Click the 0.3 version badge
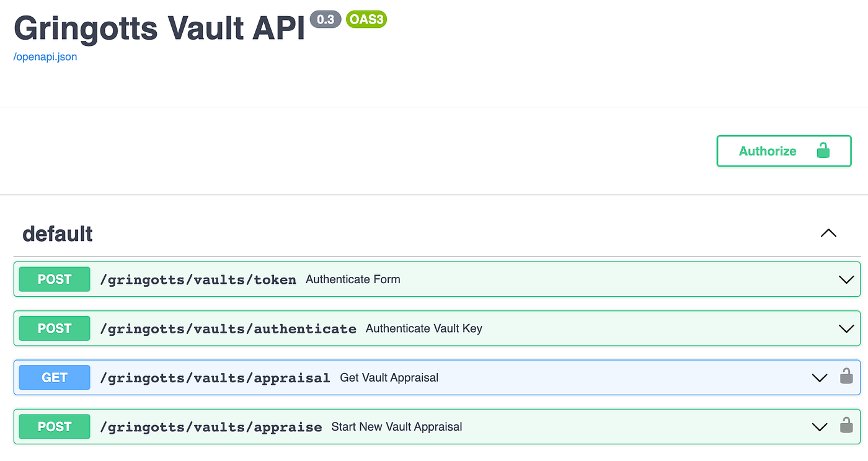 (x=325, y=20)
